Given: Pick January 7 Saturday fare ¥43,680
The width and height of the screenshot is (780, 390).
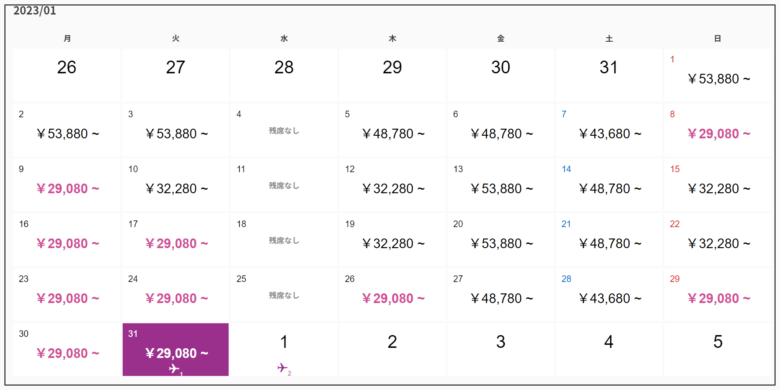Looking at the screenshot, I should (x=610, y=134).
